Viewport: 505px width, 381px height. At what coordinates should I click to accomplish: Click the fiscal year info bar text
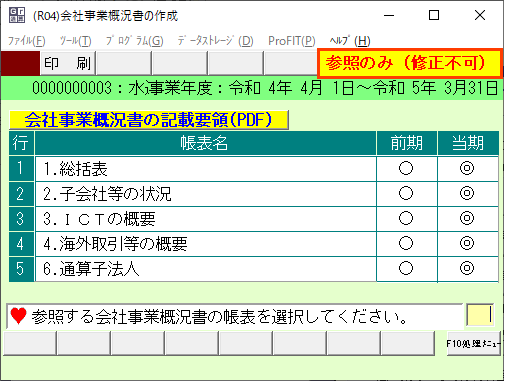click(265, 88)
